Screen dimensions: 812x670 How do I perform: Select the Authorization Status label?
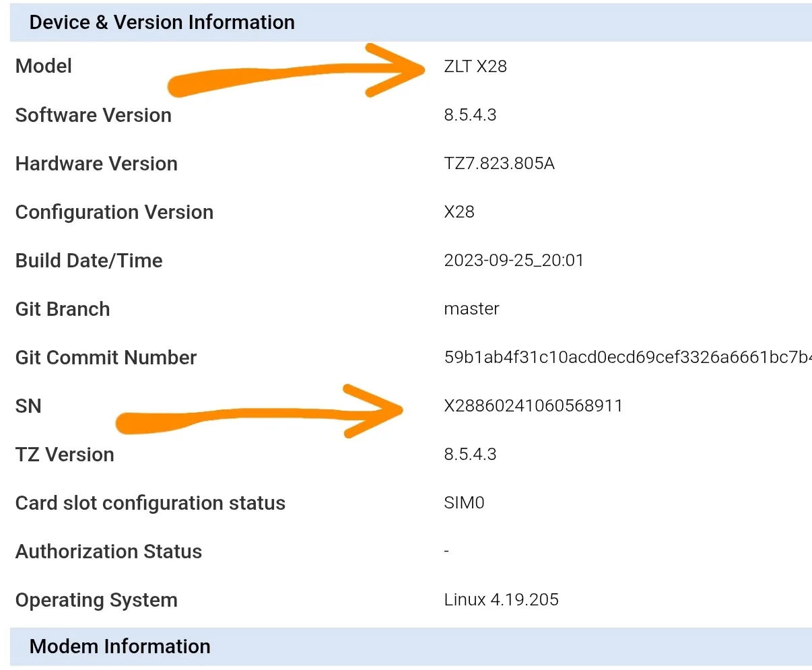click(108, 551)
